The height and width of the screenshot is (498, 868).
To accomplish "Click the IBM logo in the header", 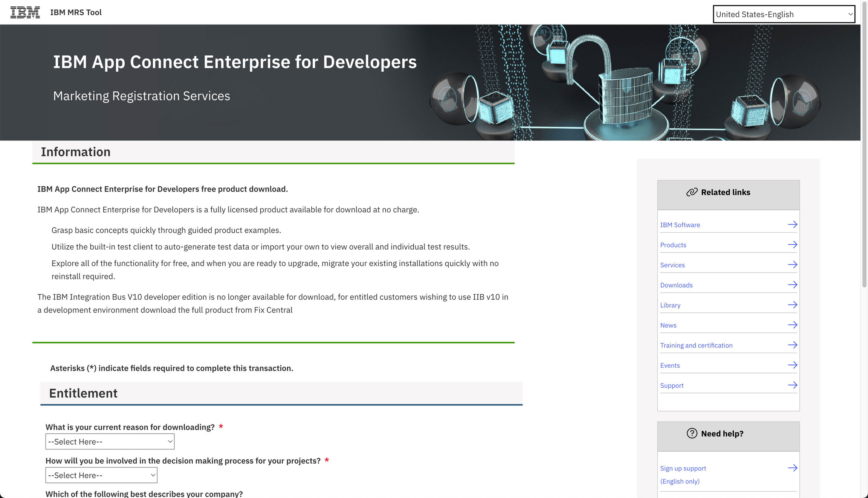I will pos(24,12).
